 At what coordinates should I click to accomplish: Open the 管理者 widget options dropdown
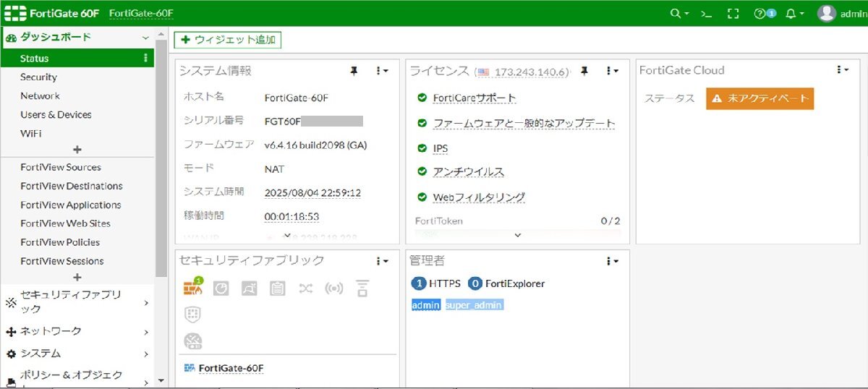(613, 260)
